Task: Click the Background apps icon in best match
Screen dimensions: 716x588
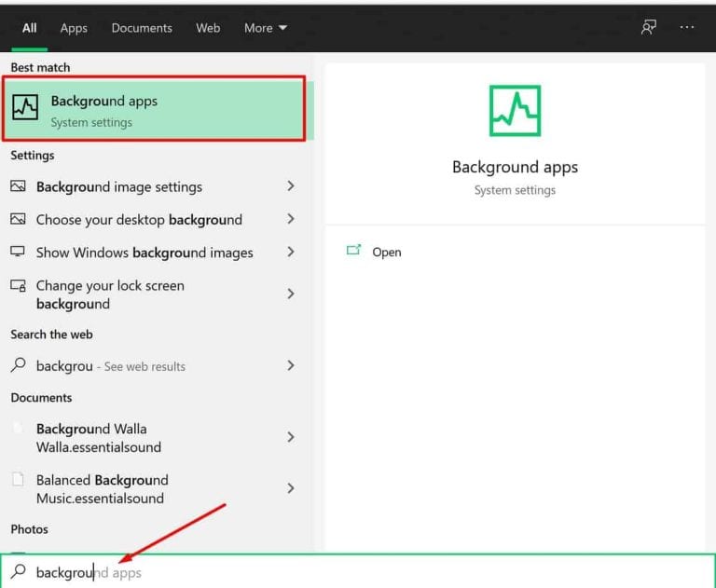Action: (x=25, y=107)
